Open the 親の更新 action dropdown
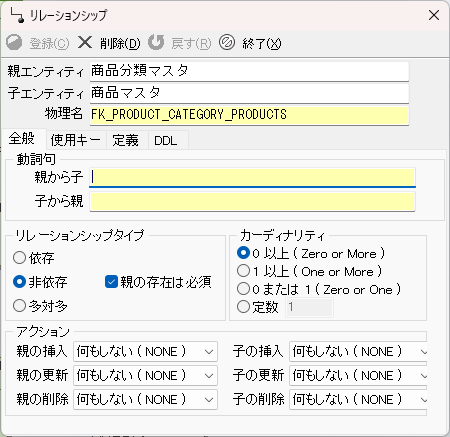This screenshot has width=450, height=437. (145, 376)
